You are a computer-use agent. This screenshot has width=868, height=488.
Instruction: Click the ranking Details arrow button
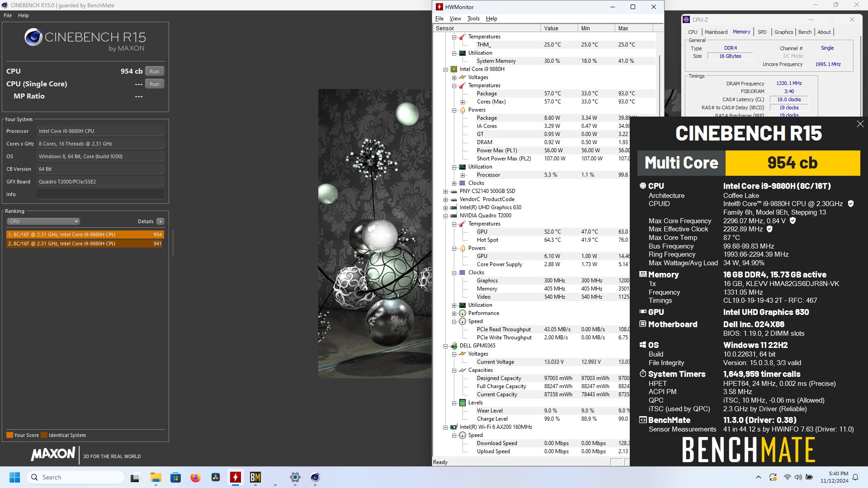[160, 221]
